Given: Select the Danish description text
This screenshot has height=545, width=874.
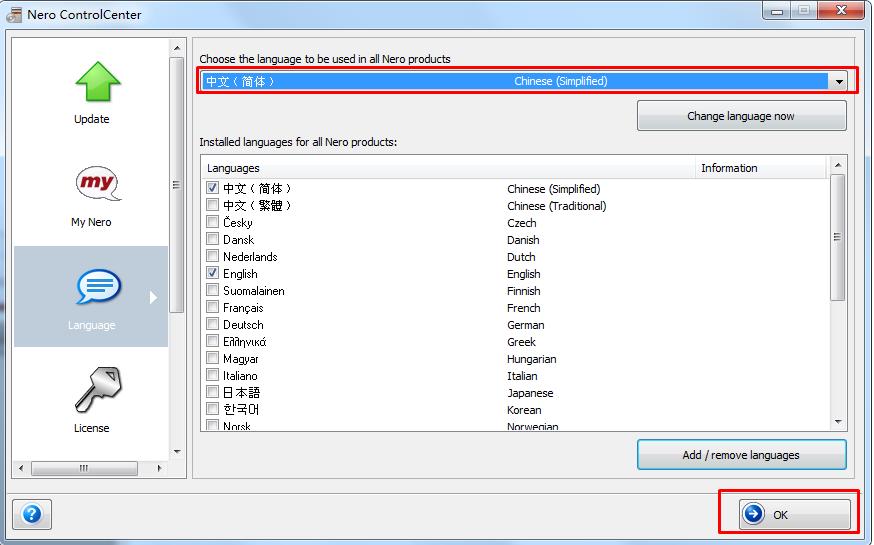Looking at the screenshot, I should point(523,240).
